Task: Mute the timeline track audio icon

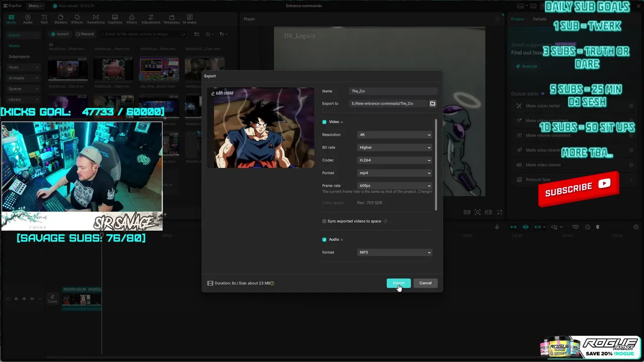Action: [x=32, y=299]
